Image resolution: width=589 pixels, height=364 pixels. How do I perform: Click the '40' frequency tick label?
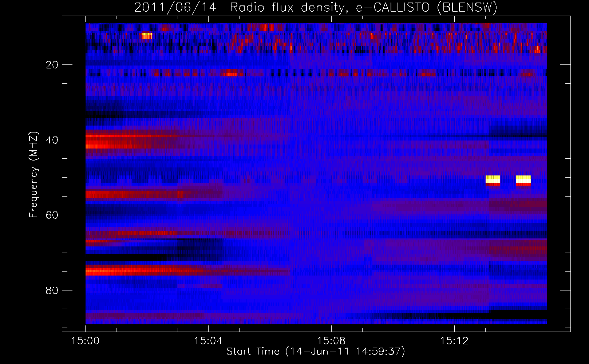tap(52, 140)
